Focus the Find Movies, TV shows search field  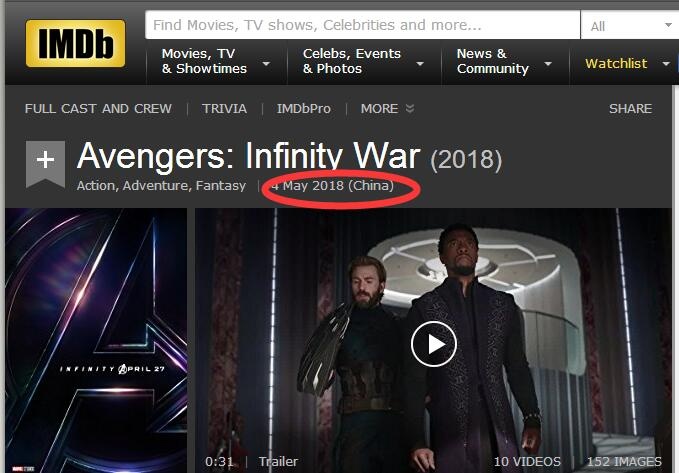point(362,25)
